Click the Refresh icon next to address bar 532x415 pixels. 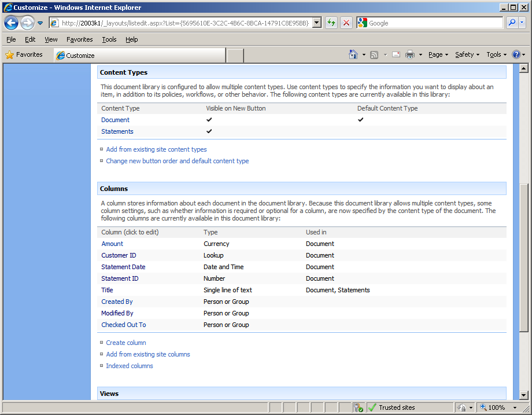point(330,23)
